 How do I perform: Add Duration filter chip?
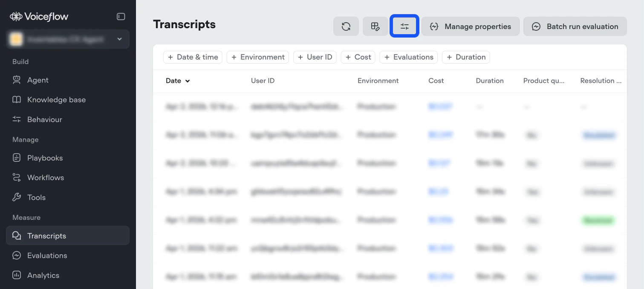coord(466,57)
